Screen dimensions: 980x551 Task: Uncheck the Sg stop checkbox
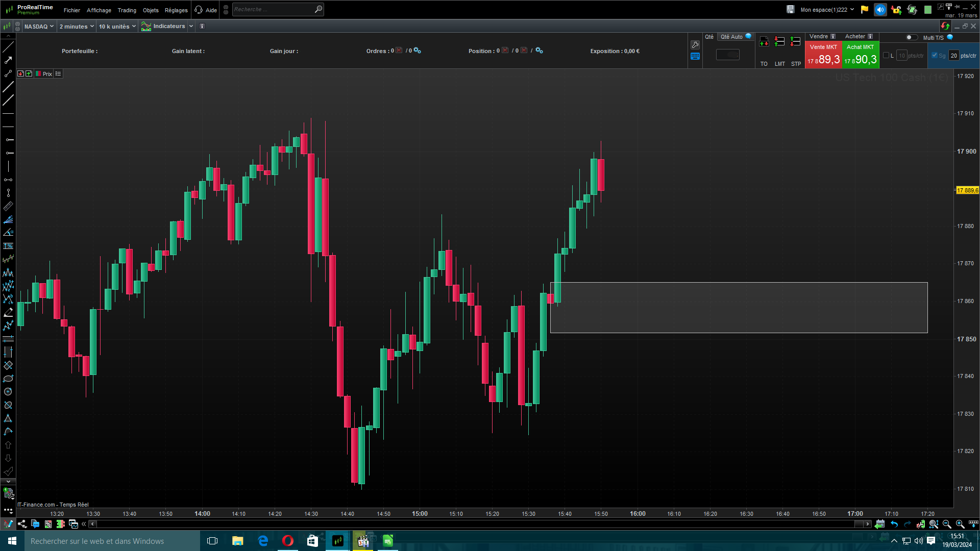[x=935, y=56]
